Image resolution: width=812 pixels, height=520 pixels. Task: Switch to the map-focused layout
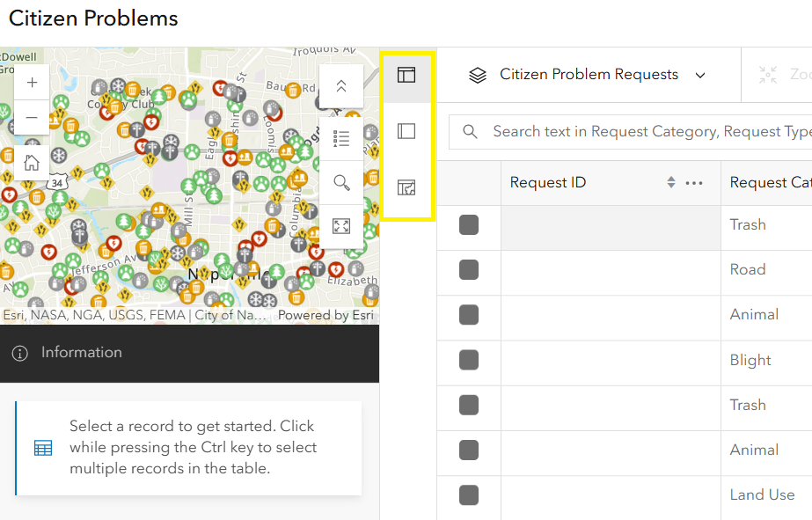click(x=406, y=187)
